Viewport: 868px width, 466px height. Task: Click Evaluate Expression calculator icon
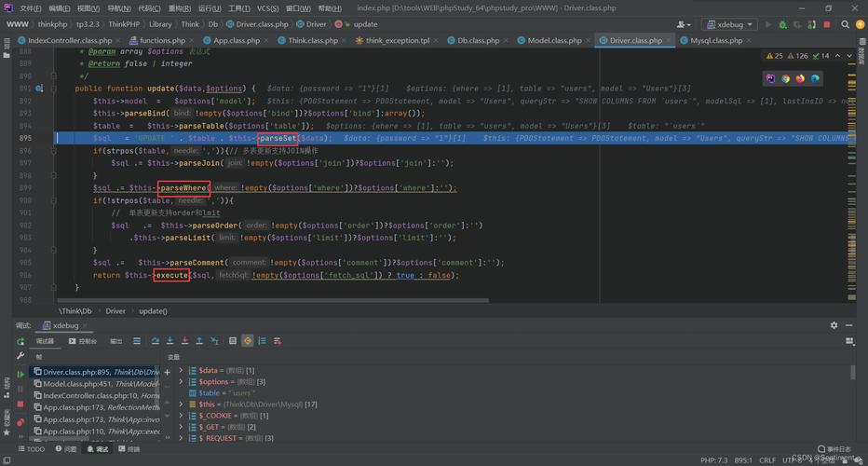pyautogui.click(x=233, y=341)
